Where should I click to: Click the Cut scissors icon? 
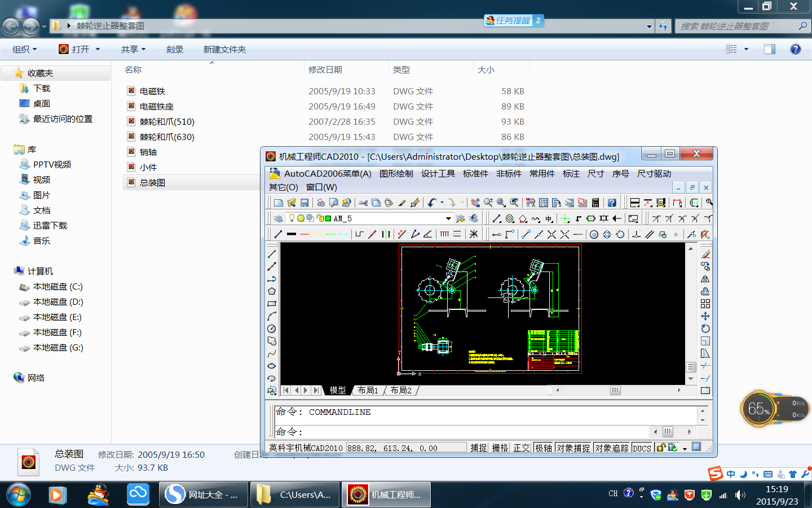pyautogui.click(x=363, y=203)
